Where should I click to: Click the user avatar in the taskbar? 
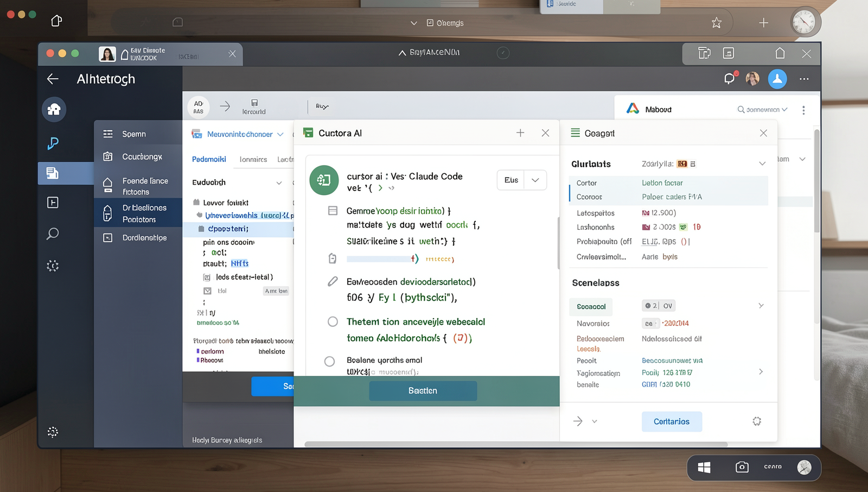(x=805, y=467)
